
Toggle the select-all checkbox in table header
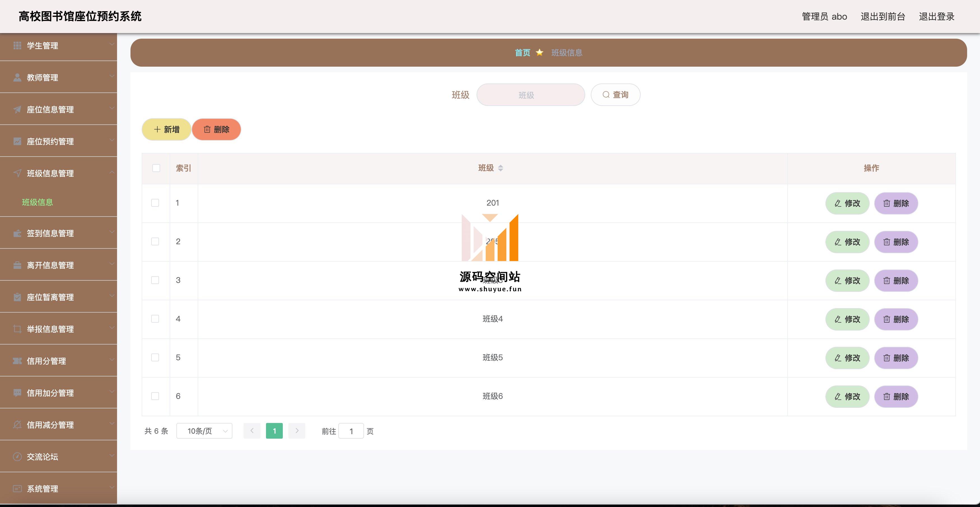[x=156, y=168]
